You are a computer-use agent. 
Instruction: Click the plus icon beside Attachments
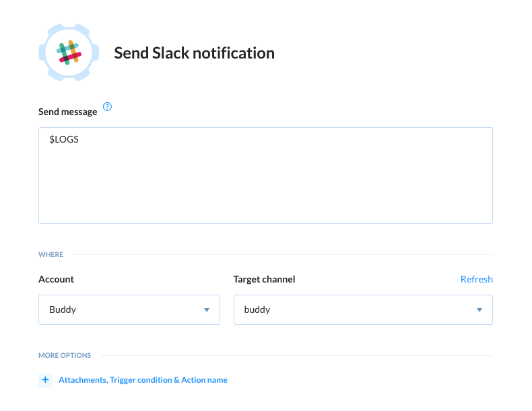tap(46, 380)
